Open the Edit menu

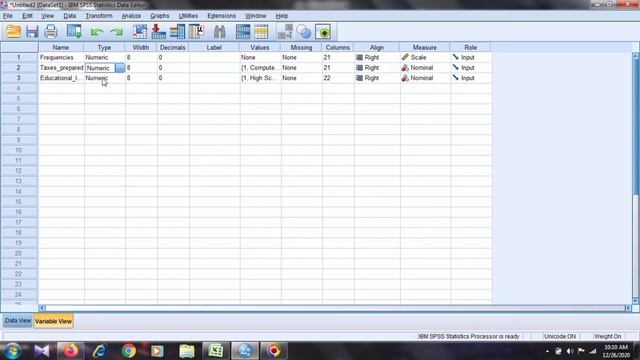[x=27, y=16]
